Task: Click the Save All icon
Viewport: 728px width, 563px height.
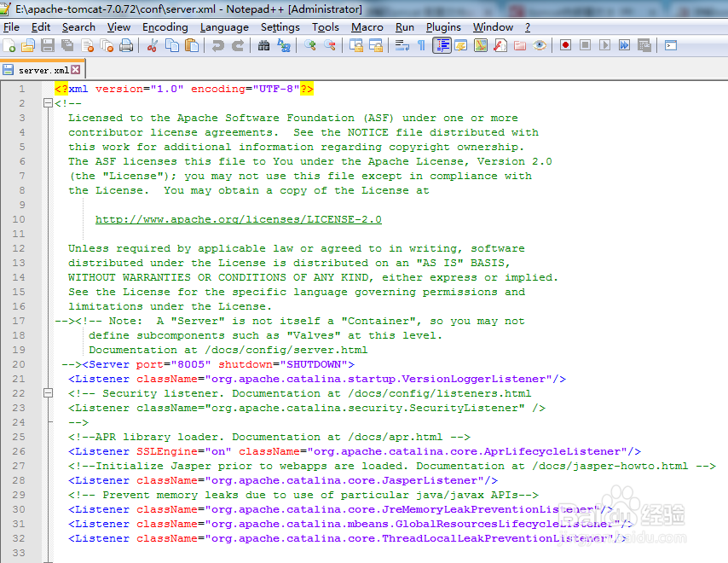Action: click(67, 45)
